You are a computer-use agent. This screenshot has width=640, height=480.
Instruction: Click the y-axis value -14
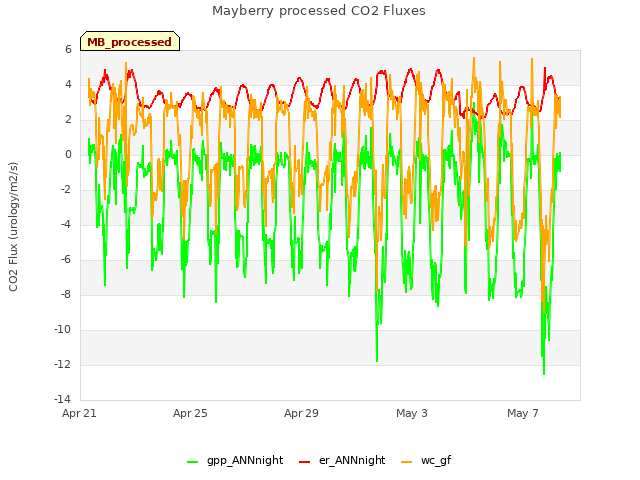62,399
